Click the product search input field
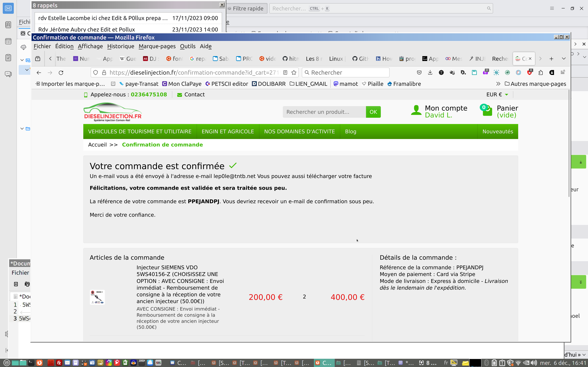This screenshot has width=588, height=367. click(324, 112)
